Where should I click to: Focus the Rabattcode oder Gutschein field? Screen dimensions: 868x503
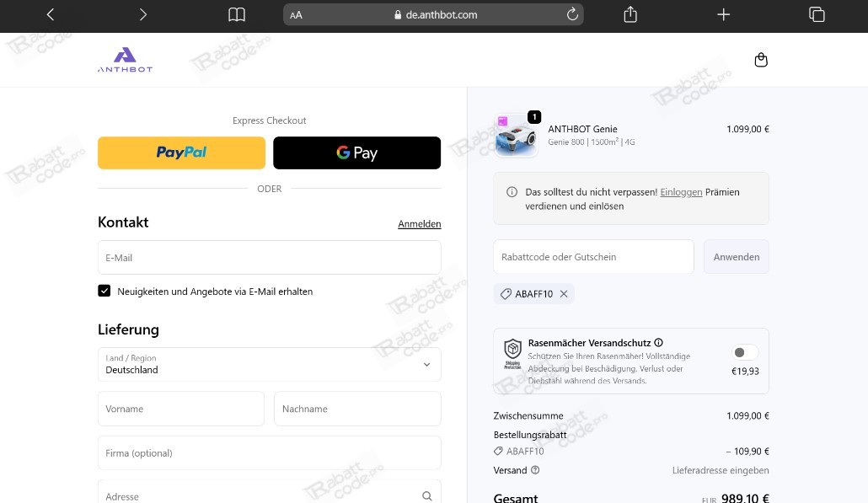(x=592, y=257)
